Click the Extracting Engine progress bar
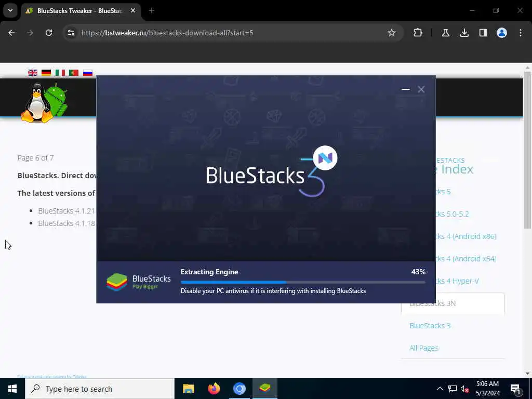532x399 pixels. click(303, 282)
